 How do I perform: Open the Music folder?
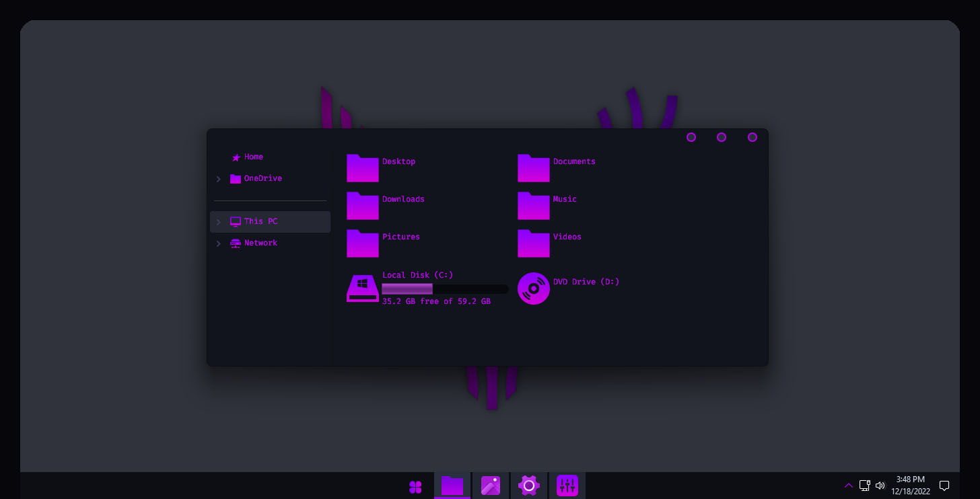click(533, 206)
